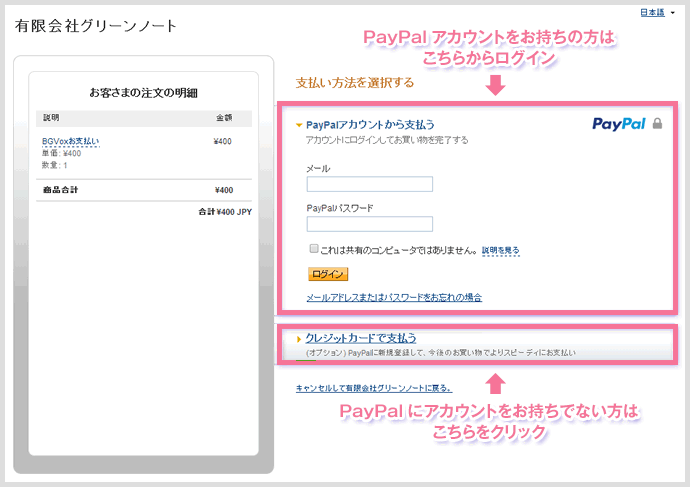Select the PayPalアカウントから支払う heading
Screen dimensions: 690x487
370,125
